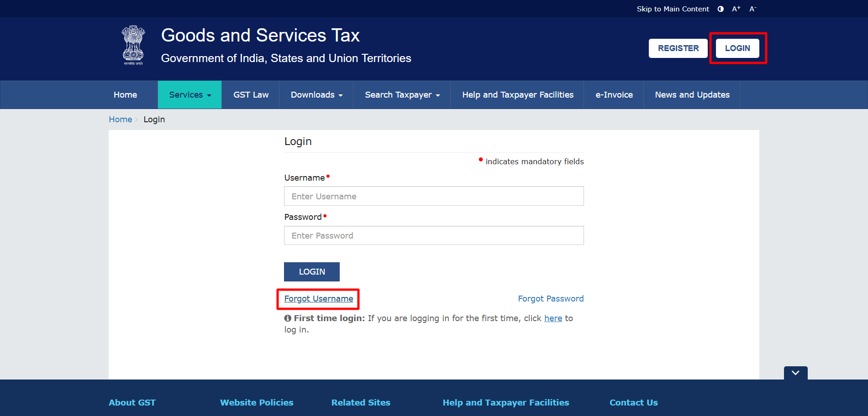Screen dimensions: 868x416
Task: Open the Website Policies footer link
Action: [x=257, y=403]
